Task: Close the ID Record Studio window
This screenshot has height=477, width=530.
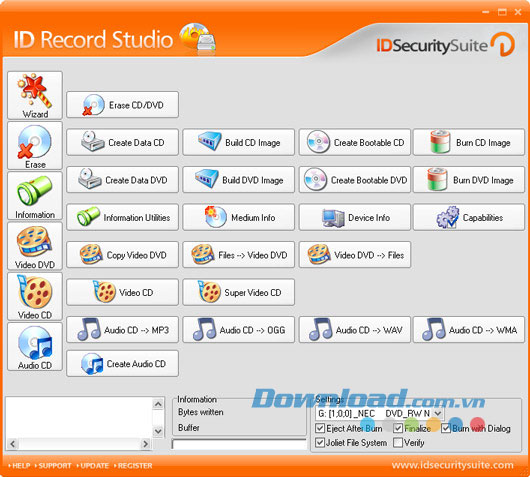Action: point(518,12)
